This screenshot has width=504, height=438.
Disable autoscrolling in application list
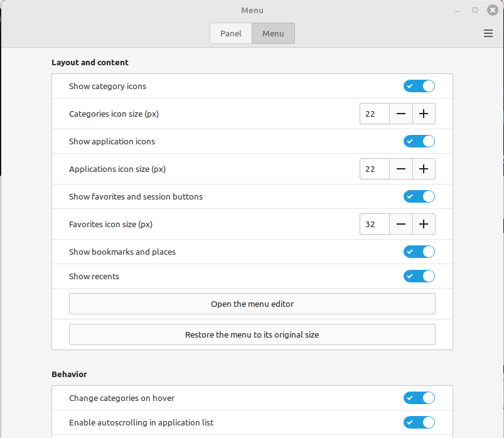(x=419, y=423)
